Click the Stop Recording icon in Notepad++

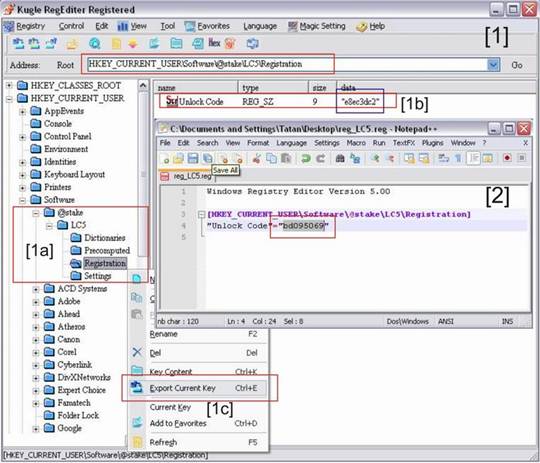point(522,158)
